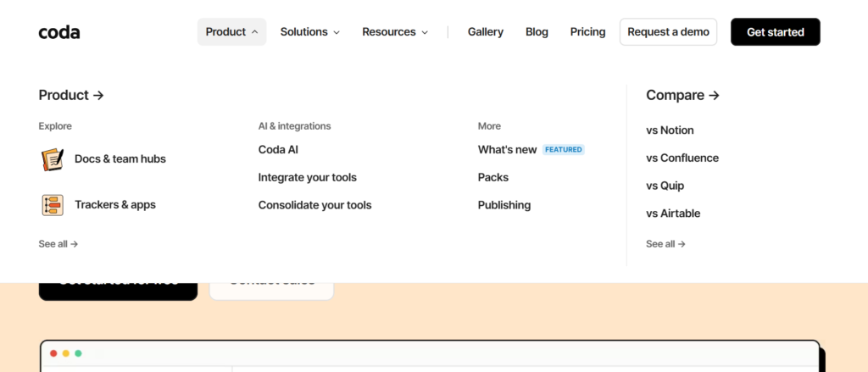The image size is (868, 372).
Task: Choose the vs Notion comparison
Action: coord(670,130)
